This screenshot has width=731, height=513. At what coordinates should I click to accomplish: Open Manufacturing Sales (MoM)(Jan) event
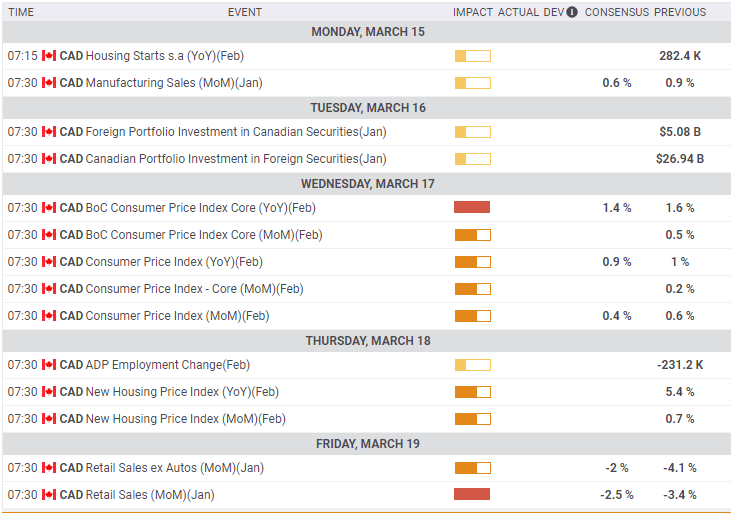[x=174, y=83]
